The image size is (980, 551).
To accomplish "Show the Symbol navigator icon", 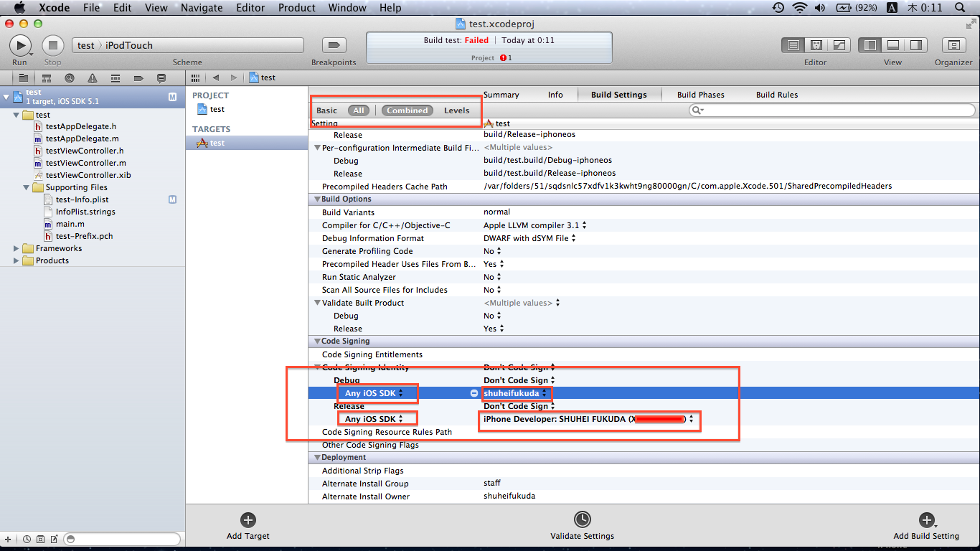I will pyautogui.click(x=47, y=77).
